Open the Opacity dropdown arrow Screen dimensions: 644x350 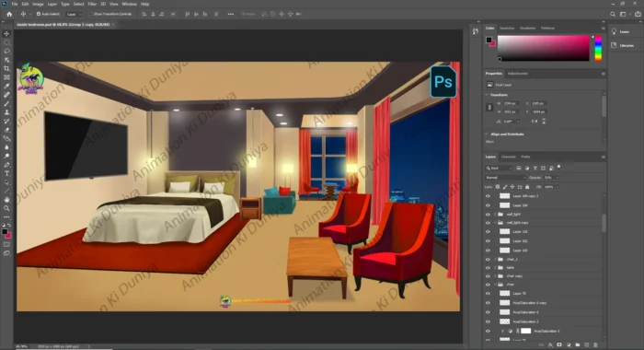[x=558, y=178]
